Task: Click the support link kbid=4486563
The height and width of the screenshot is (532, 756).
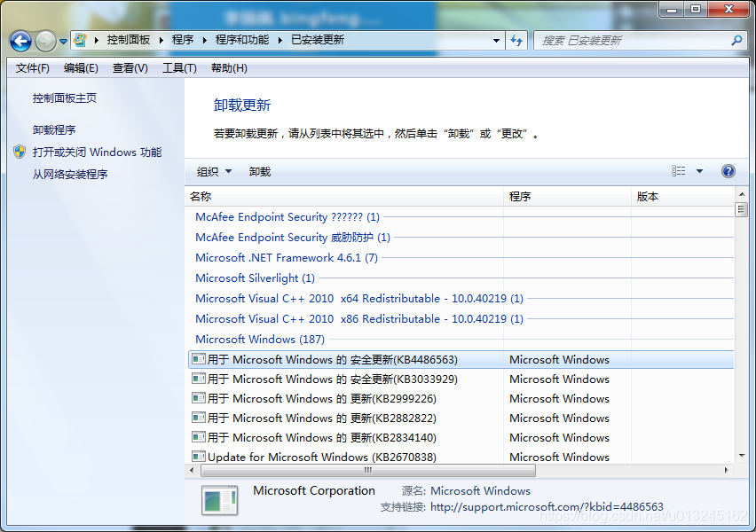Action: tap(547, 507)
